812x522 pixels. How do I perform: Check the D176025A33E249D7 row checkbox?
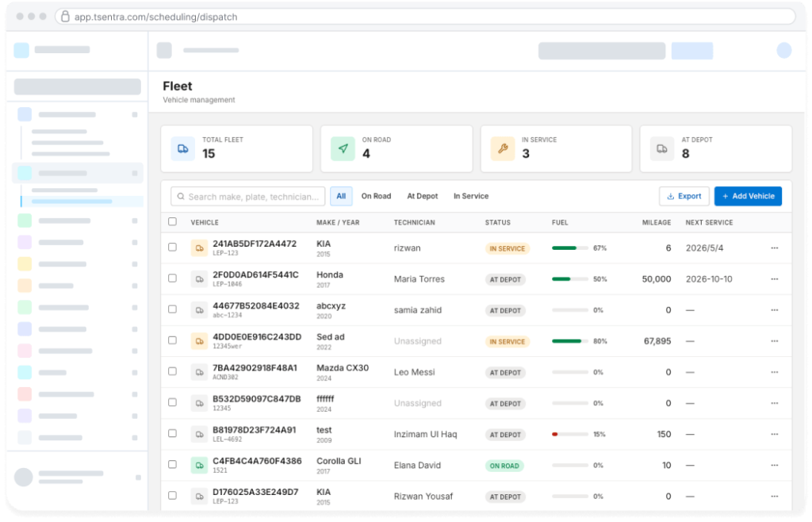pyautogui.click(x=172, y=496)
